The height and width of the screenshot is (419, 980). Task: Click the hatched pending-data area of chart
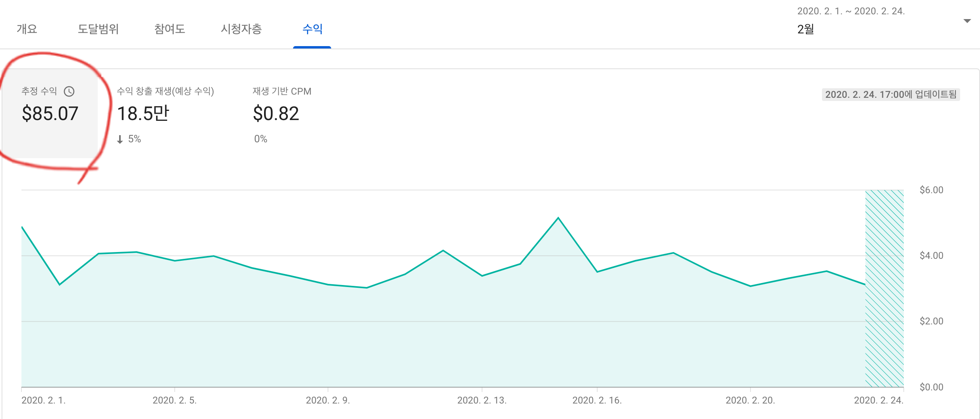pyautogui.click(x=884, y=288)
